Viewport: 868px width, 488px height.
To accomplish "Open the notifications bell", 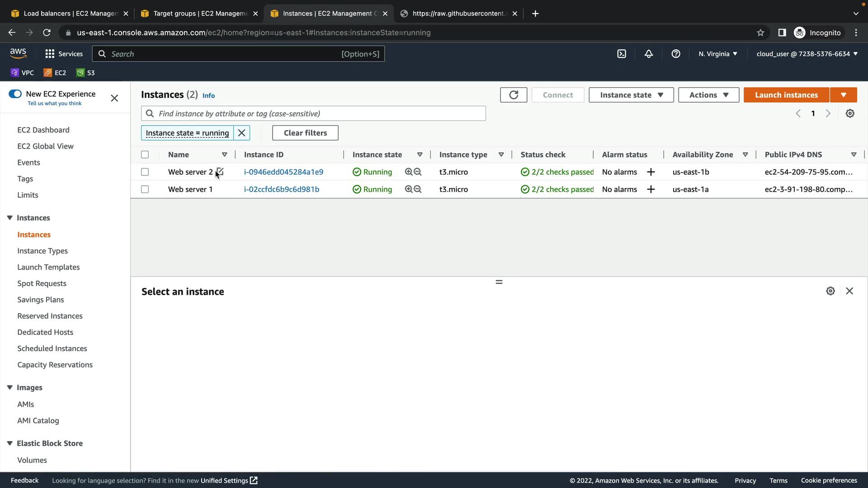I will pyautogui.click(x=649, y=54).
